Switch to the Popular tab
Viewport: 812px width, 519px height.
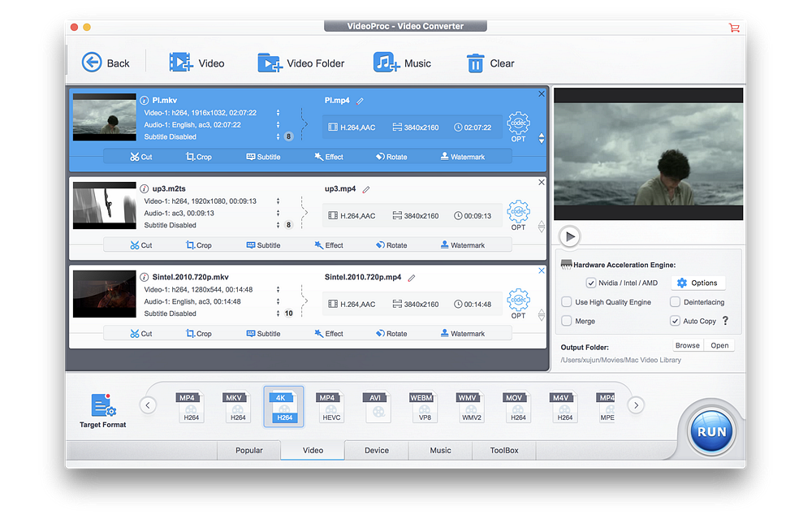tap(249, 451)
